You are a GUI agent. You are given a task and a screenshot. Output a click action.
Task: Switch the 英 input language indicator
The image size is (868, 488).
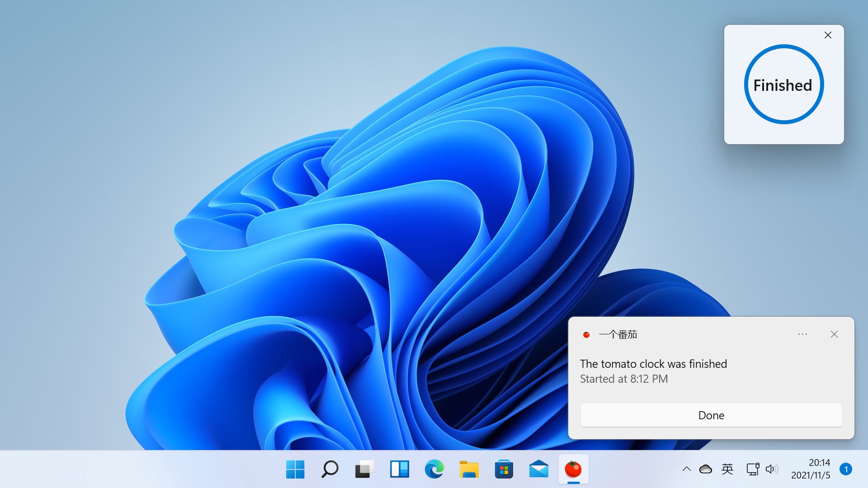[x=727, y=469]
